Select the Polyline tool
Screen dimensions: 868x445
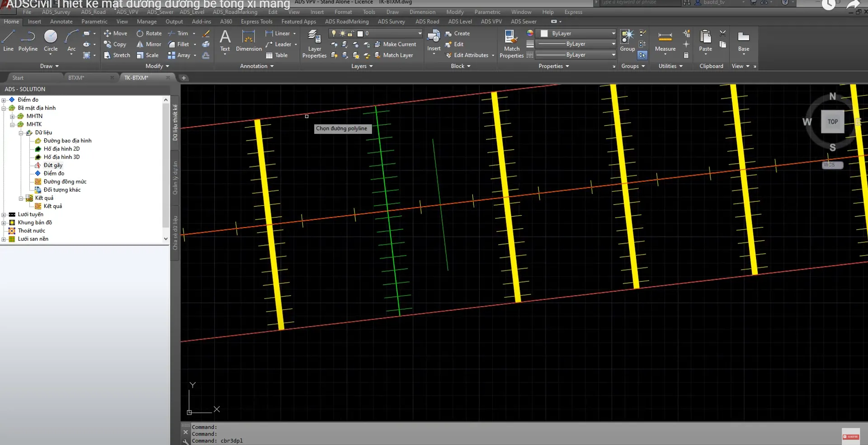pyautogui.click(x=28, y=41)
